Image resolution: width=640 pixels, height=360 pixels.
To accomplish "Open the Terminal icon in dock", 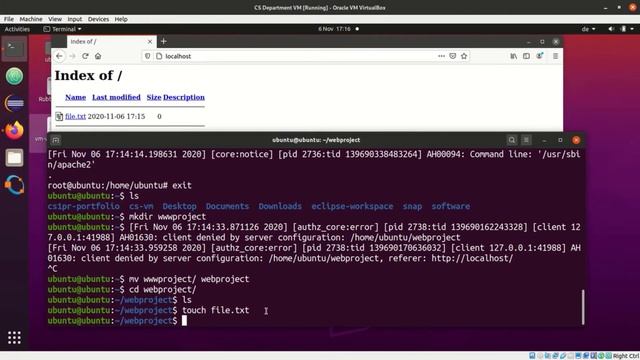I will (x=14, y=49).
